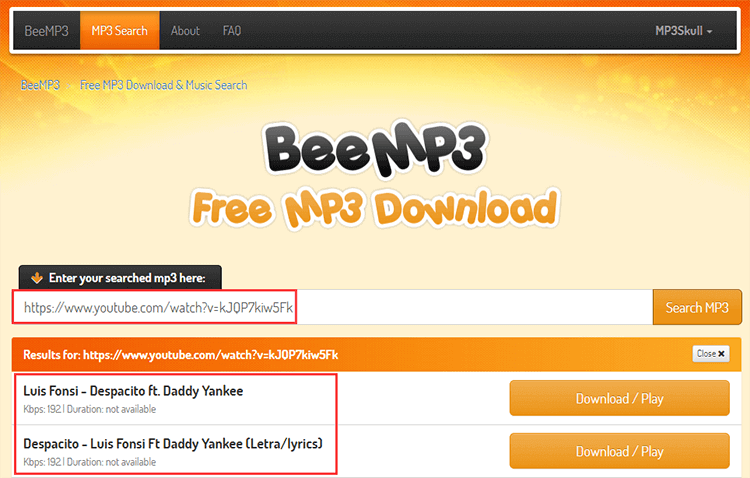Image resolution: width=750 pixels, height=478 pixels.
Task: Click the BeeMP3 Free MP3 Download logo
Action: click(x=375, y=175)
